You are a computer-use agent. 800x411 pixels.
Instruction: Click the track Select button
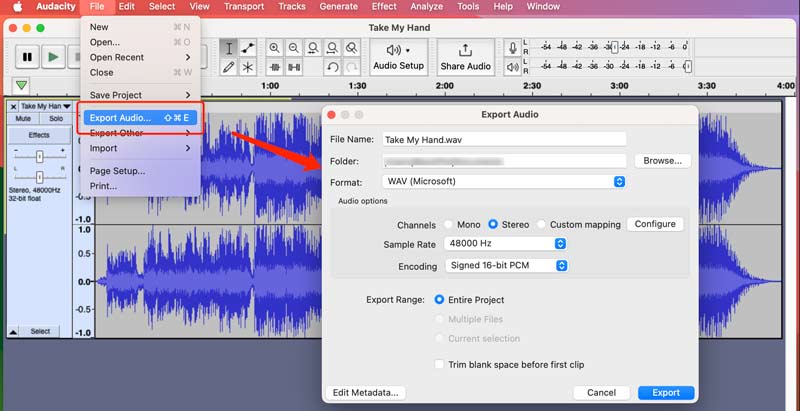point(40,331)
